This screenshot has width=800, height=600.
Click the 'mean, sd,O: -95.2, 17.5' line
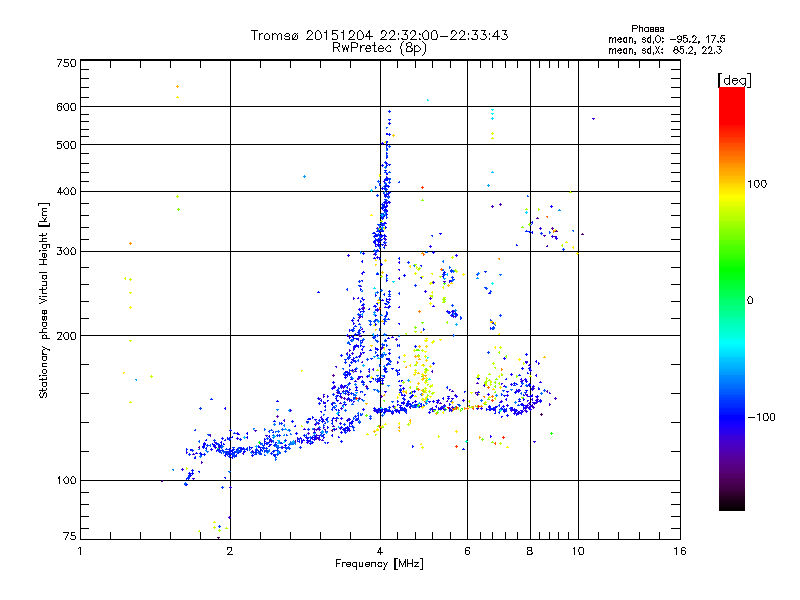tap(666, 39)
